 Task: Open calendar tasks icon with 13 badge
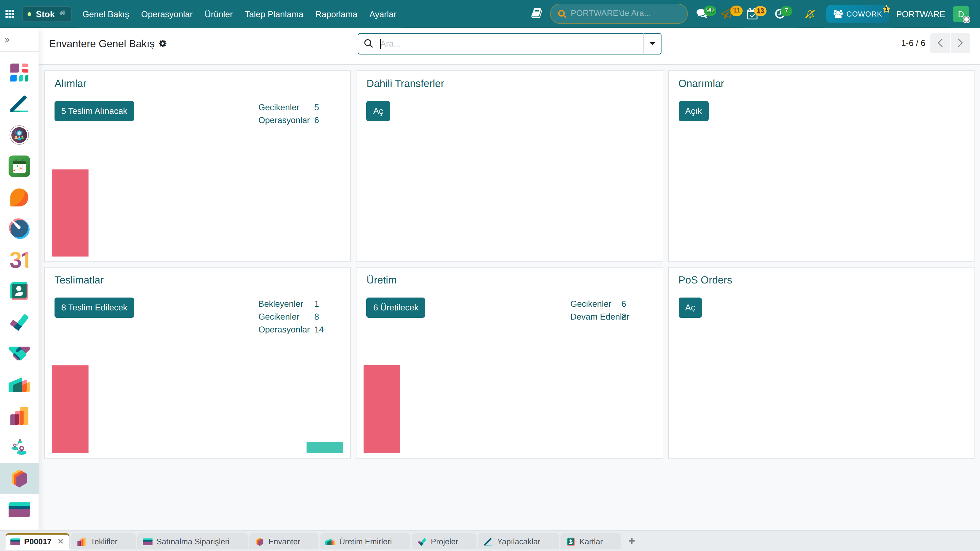coord(752,14)
